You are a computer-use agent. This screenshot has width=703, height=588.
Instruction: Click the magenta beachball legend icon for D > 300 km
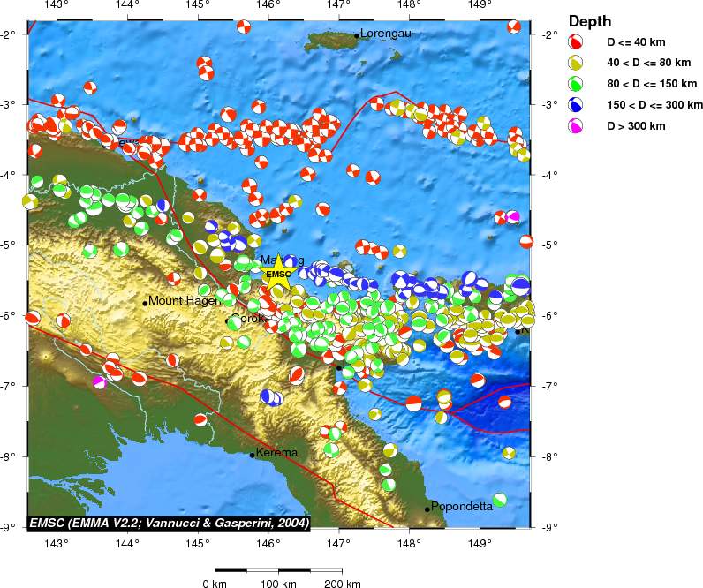575,126
